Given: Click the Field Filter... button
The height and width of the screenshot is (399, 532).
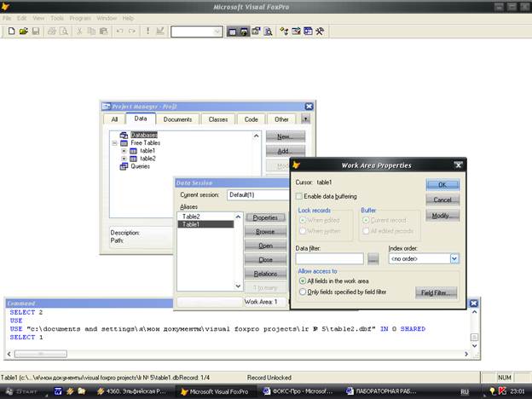Looking at the screenshot, I should point(436,292).
